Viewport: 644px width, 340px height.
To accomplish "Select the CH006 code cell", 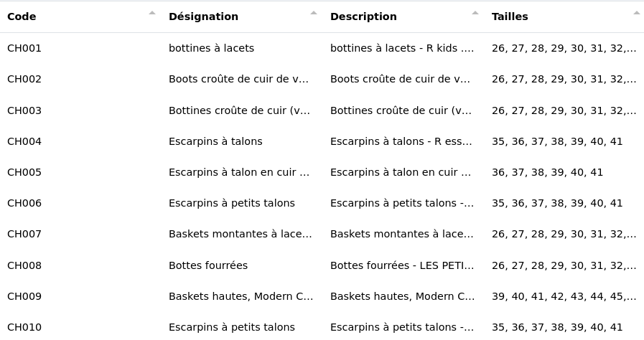I will pos(24,203).
